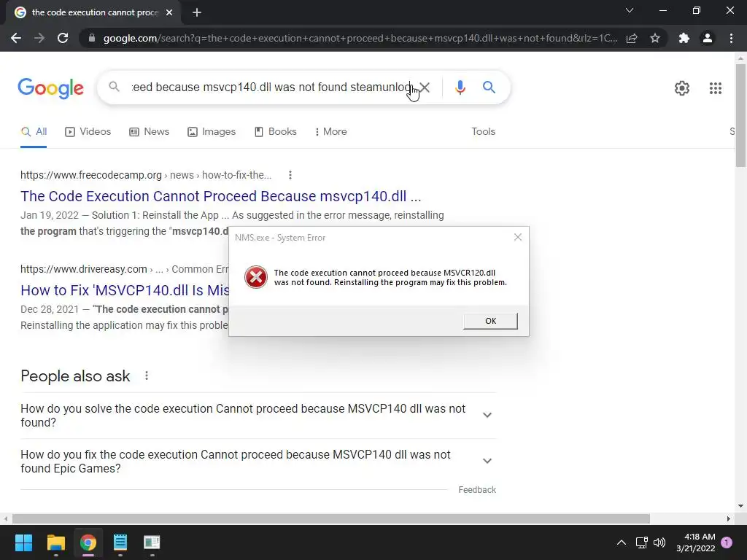This screenshot has height=560, width=747.
Task: Switch to News results tab
Action: 149,131
